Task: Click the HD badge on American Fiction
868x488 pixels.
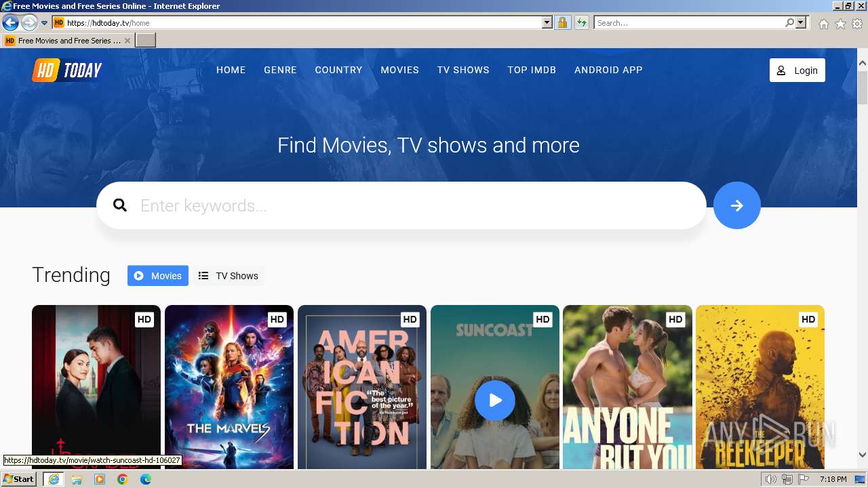Action: (x=410, y=319)
